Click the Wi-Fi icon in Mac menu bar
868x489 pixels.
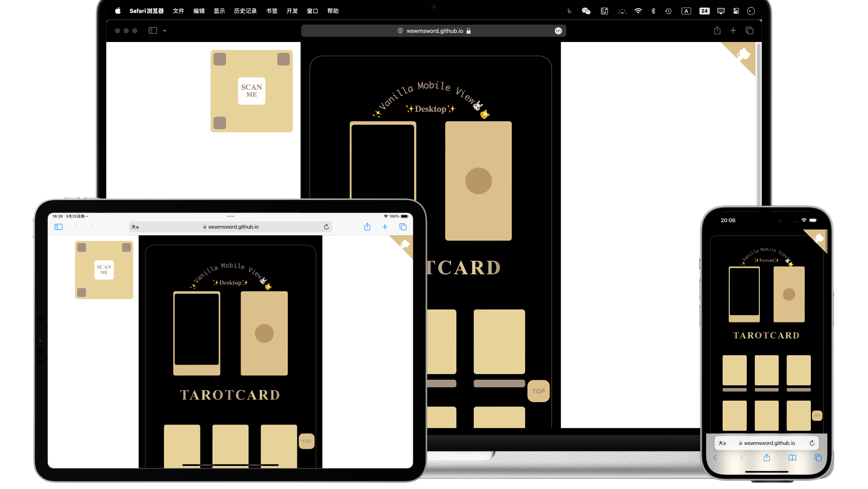pos(638,11)
